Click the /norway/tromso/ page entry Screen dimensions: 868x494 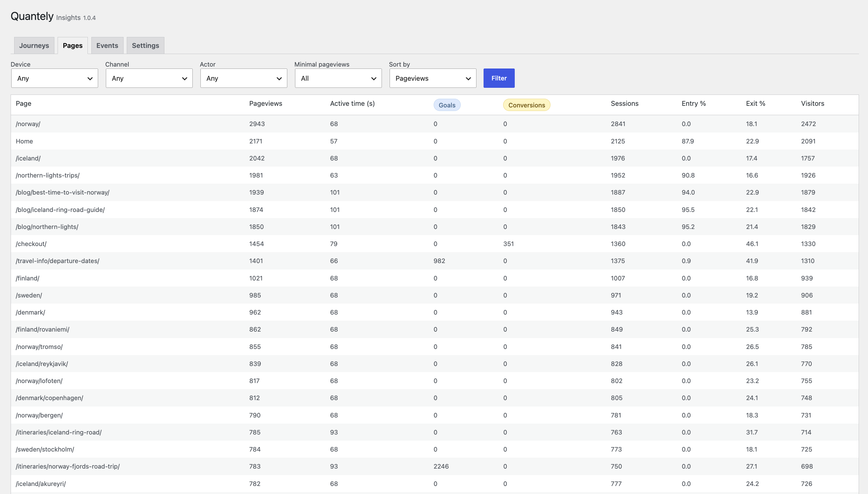click(39, 347)
